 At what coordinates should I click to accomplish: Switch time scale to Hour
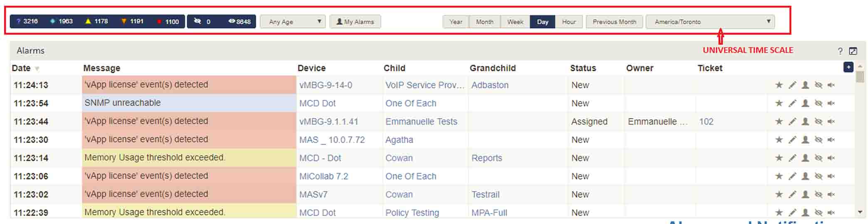(x=569, y=22)
